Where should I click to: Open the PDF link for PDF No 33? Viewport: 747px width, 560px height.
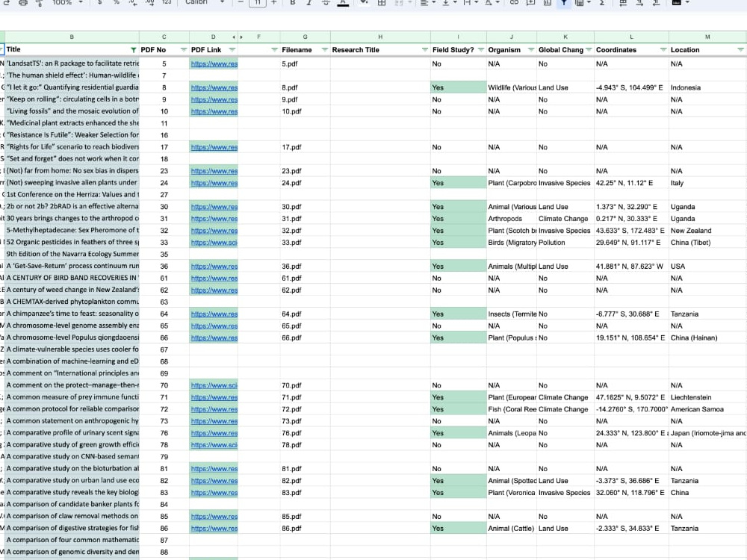(x=214, y=243)
